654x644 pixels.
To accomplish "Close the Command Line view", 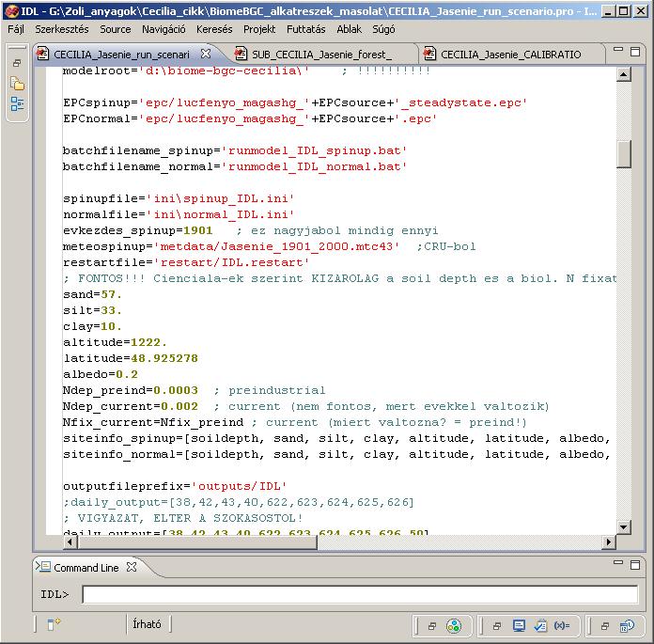I will pyautogui.click(x=132, y=567).
